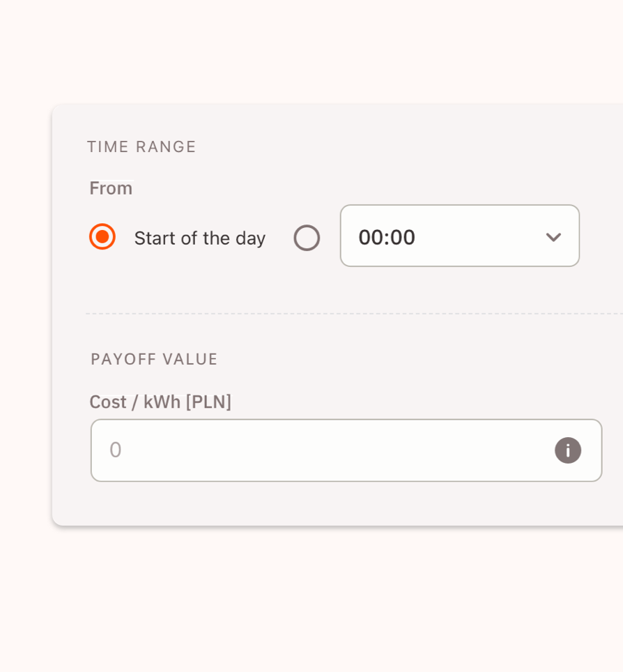This screenshot has width=623, height=672.
Task: Click the word "PAYOFF" in the heading
Action: [x=123, y=359]
